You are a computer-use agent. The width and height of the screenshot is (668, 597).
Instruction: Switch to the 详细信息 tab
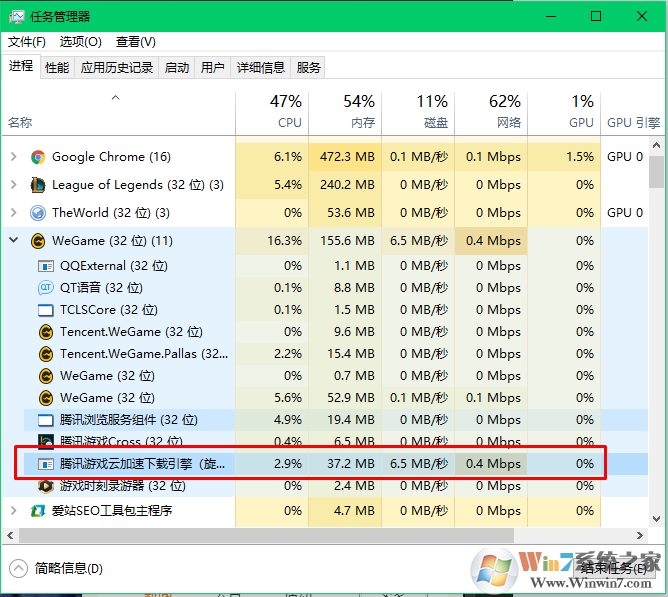[x=261, y=67]
